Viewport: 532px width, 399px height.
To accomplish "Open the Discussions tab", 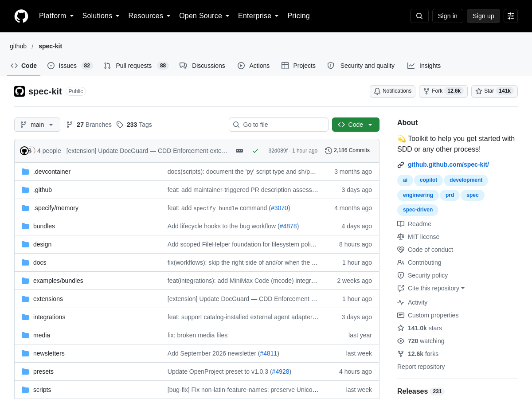I will pyautogui.click(x=202, y=66).
